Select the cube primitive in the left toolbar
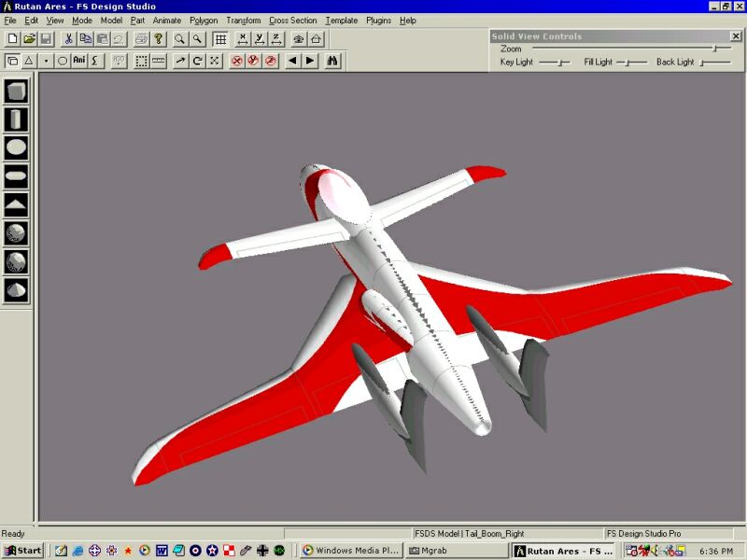Viewport: 747px width, 560px height. pyautogui.click(x=16, y=91)
